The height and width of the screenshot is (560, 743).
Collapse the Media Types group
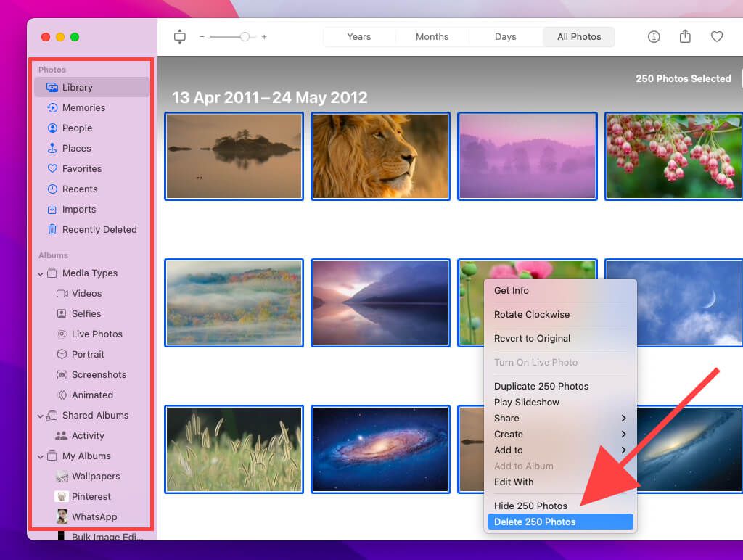pyautogui.click(x=41, y=273)
